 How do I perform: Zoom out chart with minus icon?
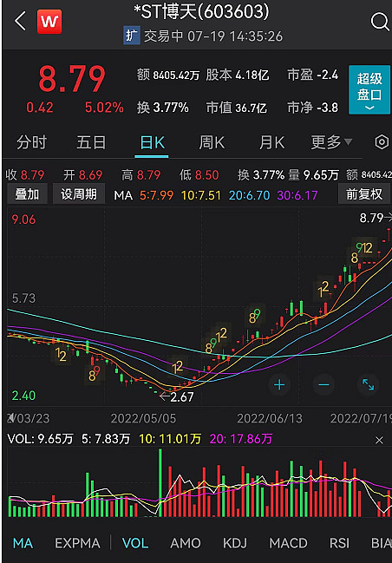[x=323, y=385]
